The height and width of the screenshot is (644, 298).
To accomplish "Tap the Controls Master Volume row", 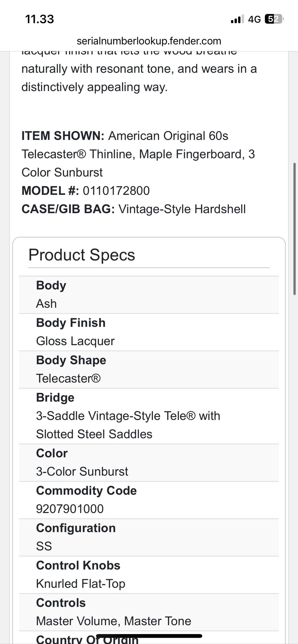I will tap(149, 612).
